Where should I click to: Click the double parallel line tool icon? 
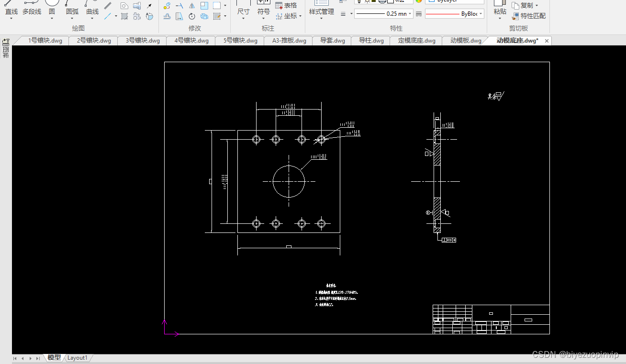108,6
